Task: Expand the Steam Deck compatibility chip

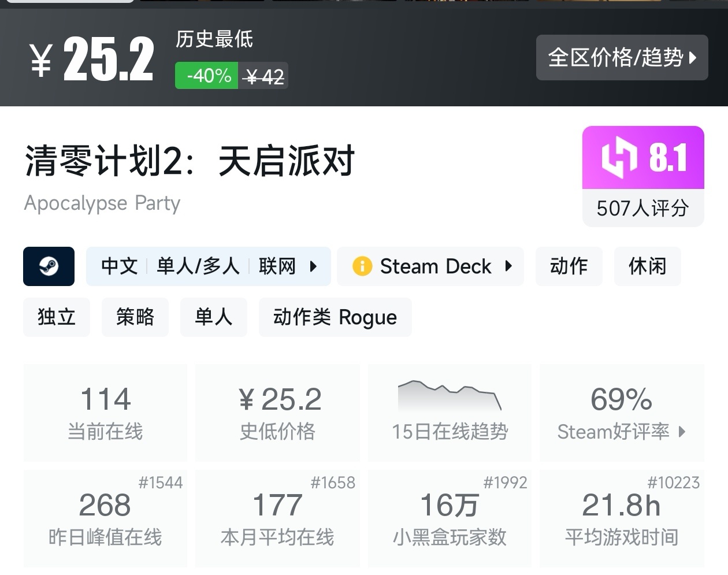Action: coord(430,266)
